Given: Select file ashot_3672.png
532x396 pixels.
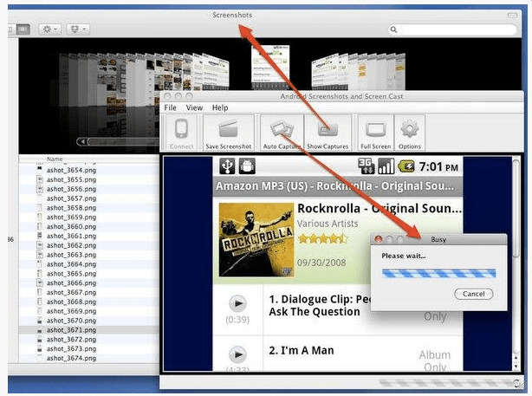Looking at the screenshot, I should pyautogui.click(x=71, y=340).
